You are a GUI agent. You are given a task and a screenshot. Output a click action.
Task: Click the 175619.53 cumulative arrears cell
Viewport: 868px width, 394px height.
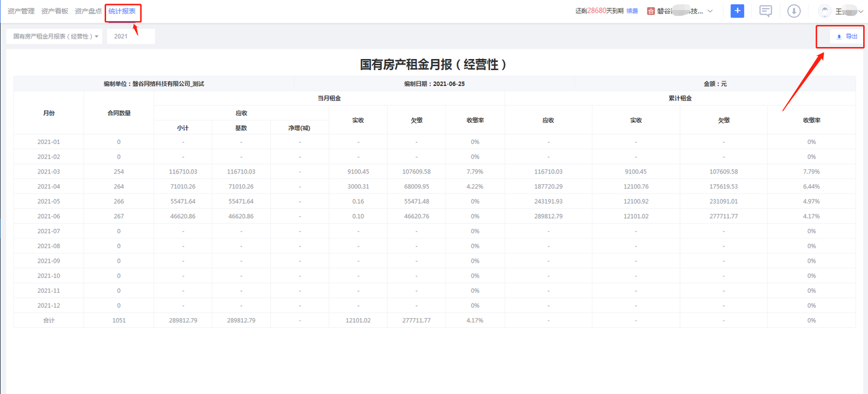tap(724, 187)
